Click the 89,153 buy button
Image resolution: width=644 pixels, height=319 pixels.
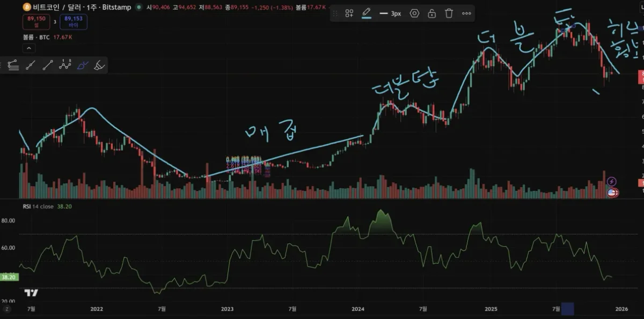[x=74, y=21]
